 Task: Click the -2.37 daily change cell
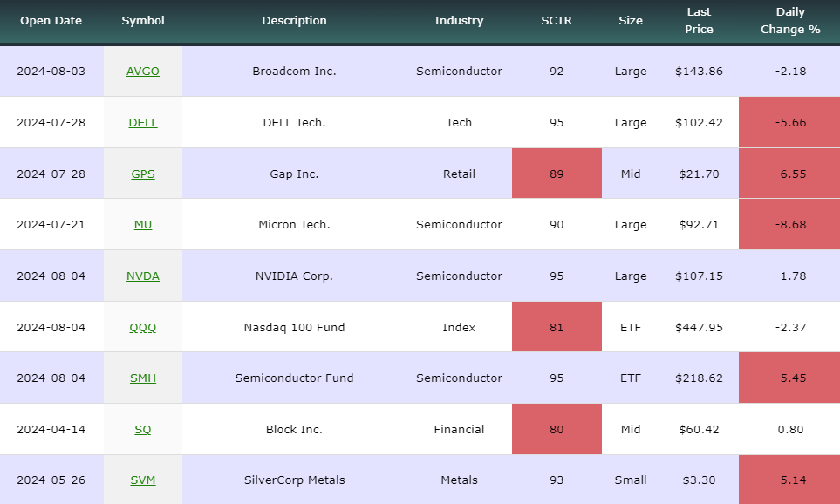[790, 328]
